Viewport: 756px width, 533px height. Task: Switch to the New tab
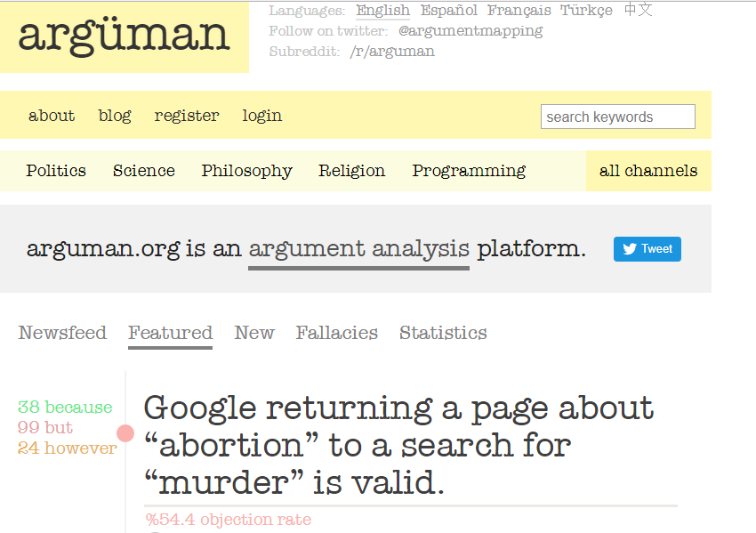[254, 333]
